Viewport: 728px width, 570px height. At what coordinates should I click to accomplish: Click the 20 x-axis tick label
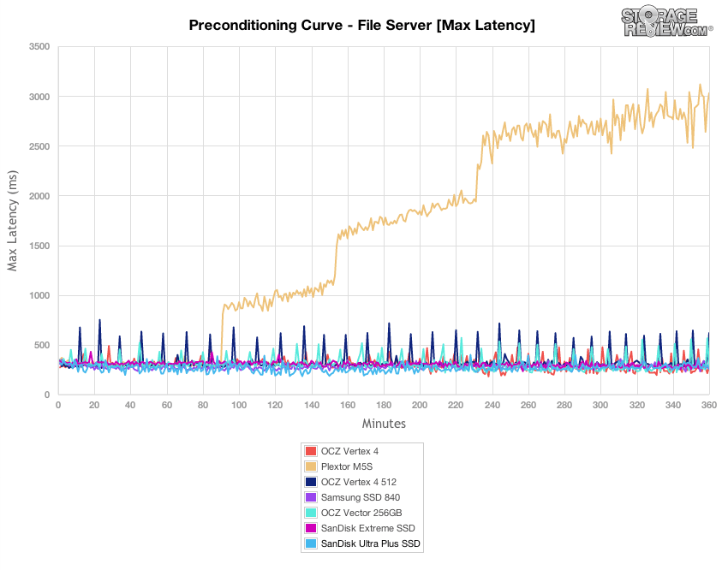[94, 405]
